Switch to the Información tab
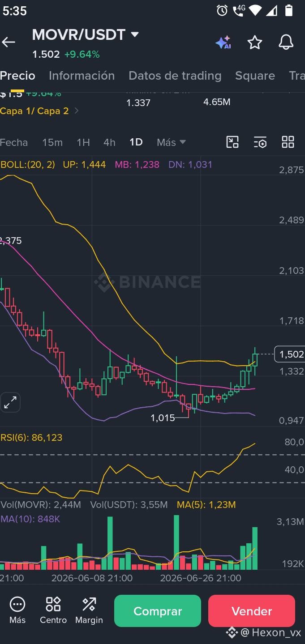Screen dimensions: 305x644 pyautogui.click(x=82, y=76)
